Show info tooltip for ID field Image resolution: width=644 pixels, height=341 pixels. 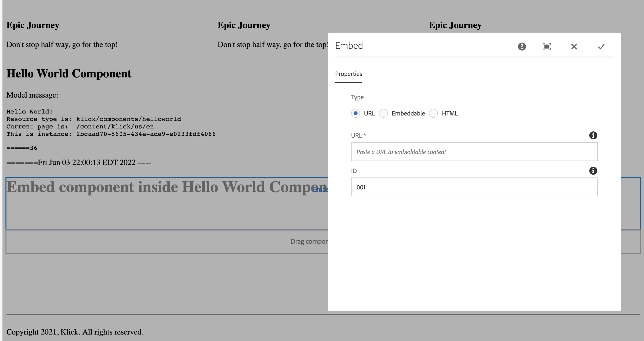pos(593,171)
